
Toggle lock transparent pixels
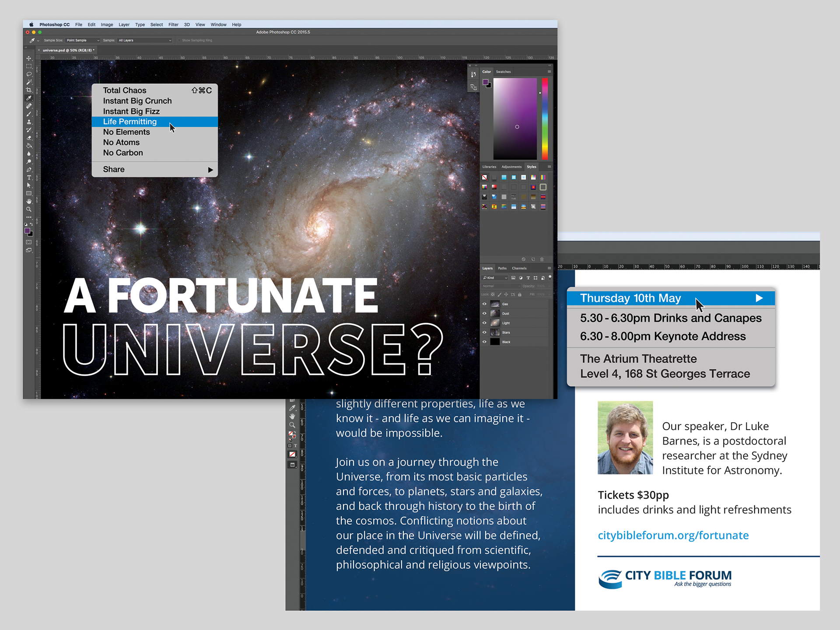tap(493, 294)
